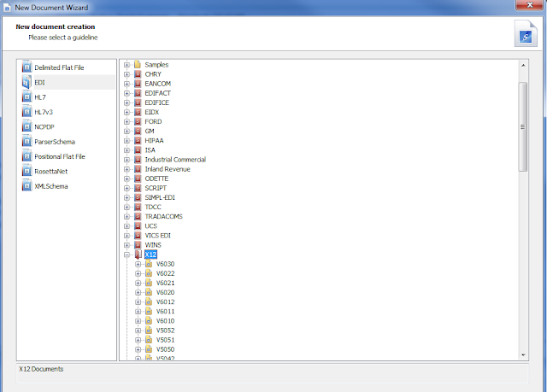Select the ISA guideline label

150,150
